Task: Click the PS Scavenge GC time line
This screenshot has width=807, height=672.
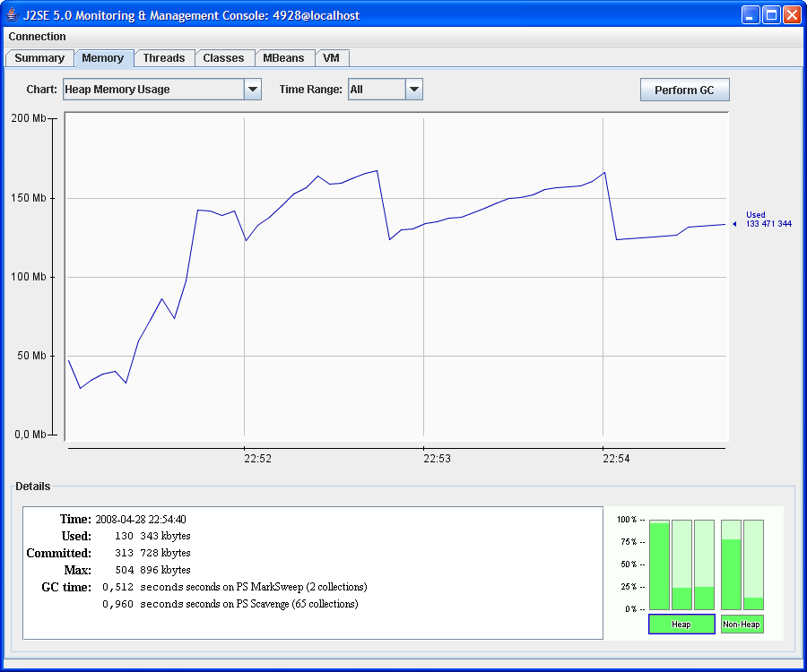Action: tap(230, 604)
